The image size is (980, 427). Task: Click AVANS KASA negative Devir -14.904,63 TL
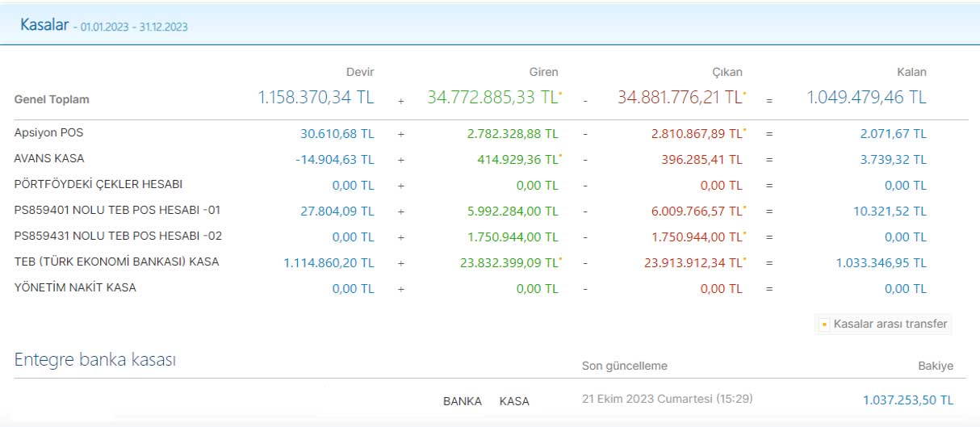click(x=334, y=160)
